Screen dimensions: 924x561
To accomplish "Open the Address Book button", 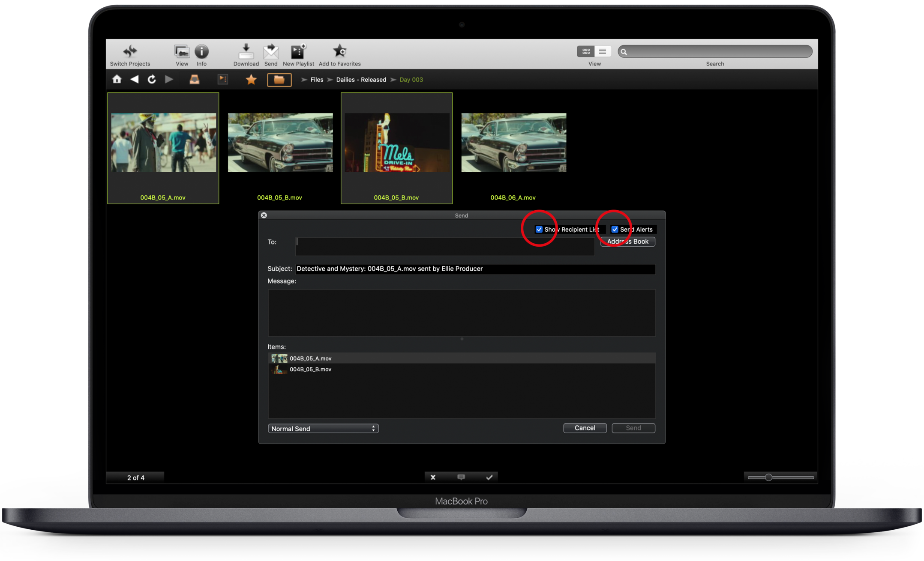I will click(x=627, y=242).
